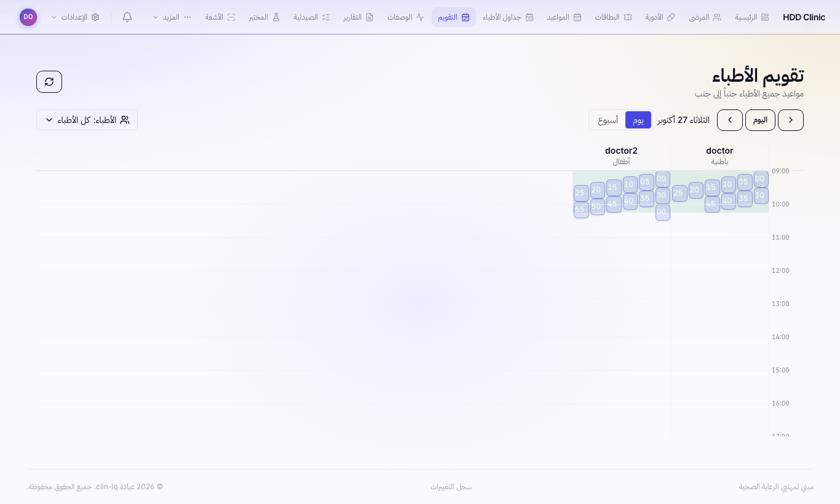Select the 15 slot under doctor

pos(711,187)
